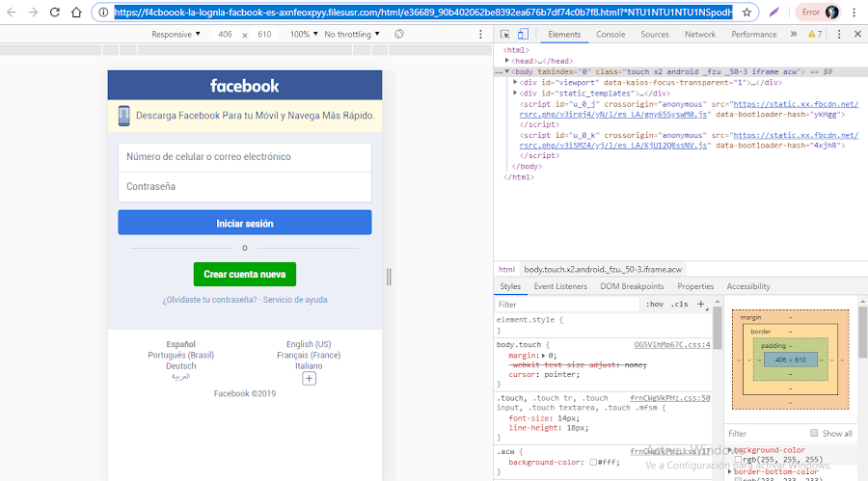This screenshot has width=868, height=481.
Task: Open the OG5VlhMp67C.css:4 source link
Action: point(672,344)
